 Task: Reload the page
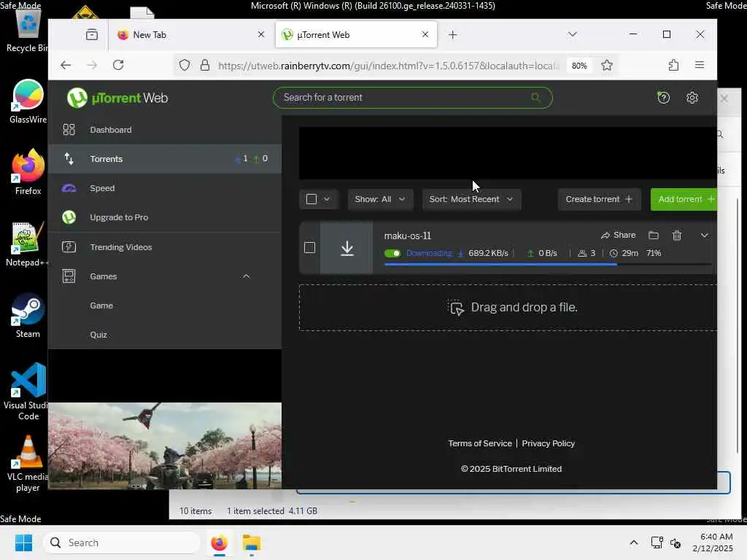tap(118, 65)
